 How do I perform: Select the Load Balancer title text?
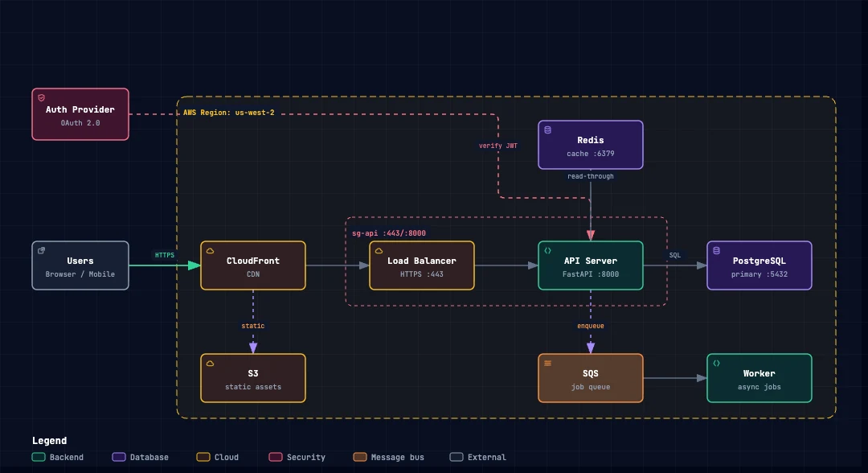coord(422,261)
